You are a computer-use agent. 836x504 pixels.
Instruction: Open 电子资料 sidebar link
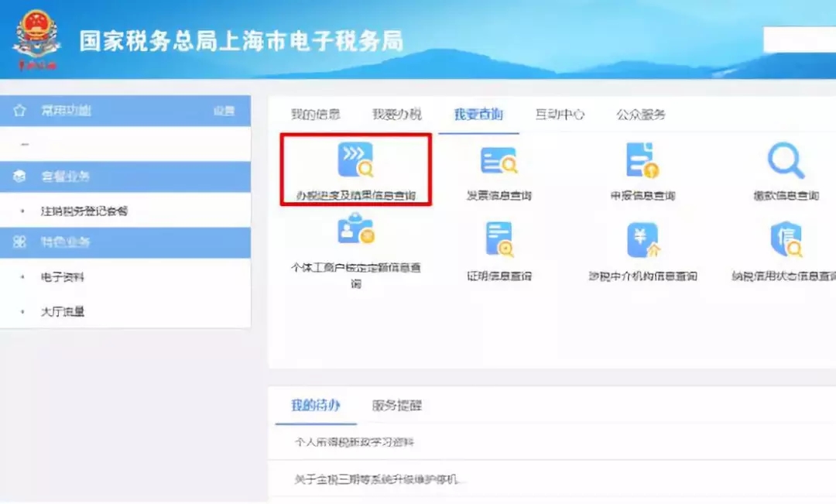(63, 277)
